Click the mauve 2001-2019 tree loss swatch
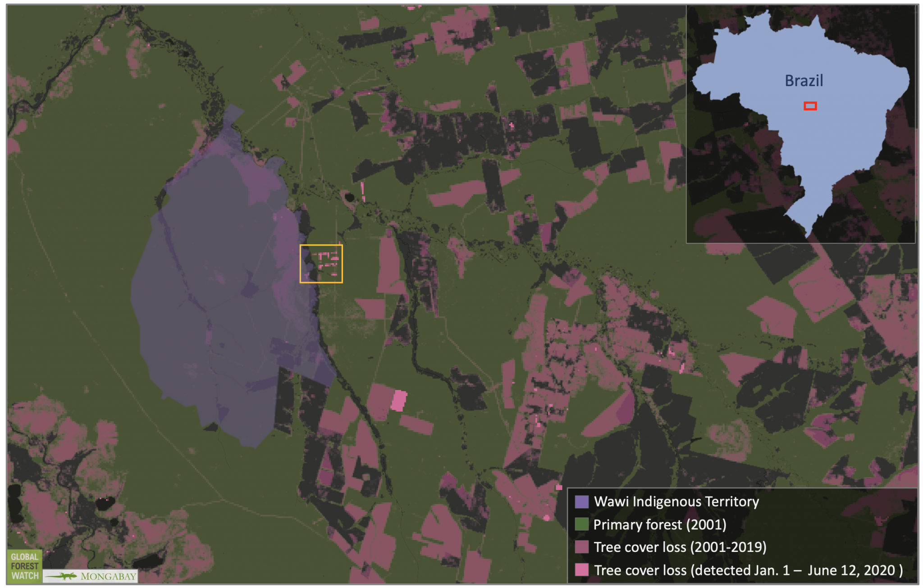Viewport: 923px width, 588px height. [x=581, y=547]
